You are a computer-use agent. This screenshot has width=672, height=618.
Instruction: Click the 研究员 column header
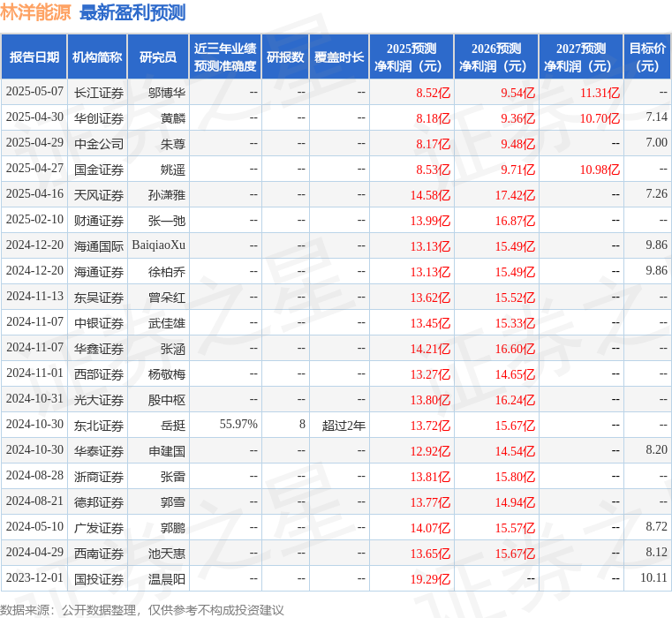click(158, 57)
